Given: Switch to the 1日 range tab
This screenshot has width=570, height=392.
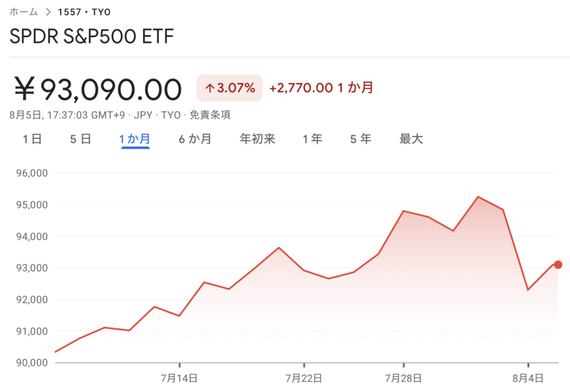Looking at the screenshot, I should pyautogui.click(x=32, y=139).
